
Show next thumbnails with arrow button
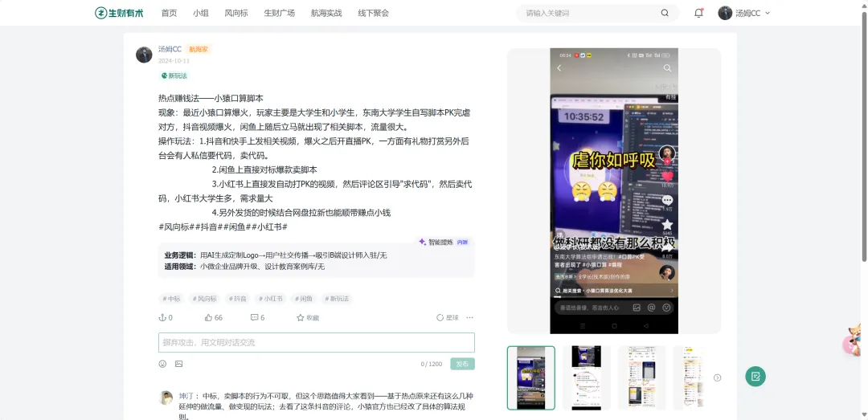coord(718,378)
